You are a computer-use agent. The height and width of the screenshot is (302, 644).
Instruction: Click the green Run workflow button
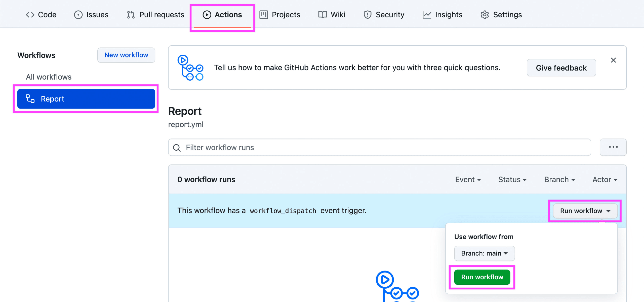[482, 277]
